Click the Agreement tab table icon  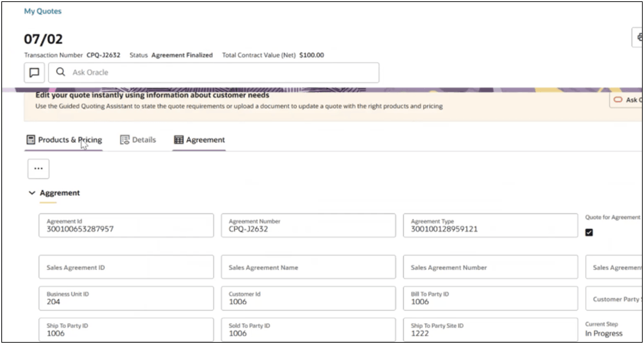[179, 140]
